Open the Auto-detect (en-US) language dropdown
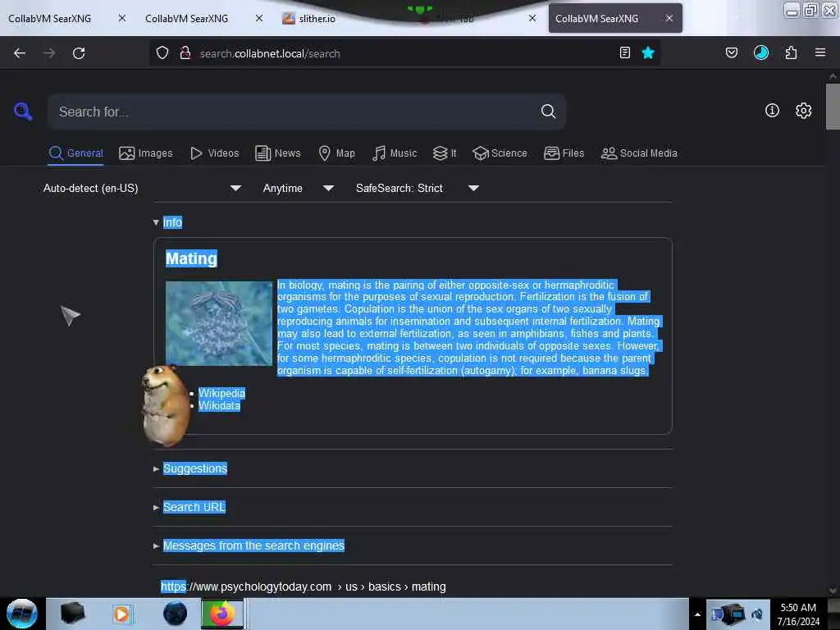 [143, 188]
